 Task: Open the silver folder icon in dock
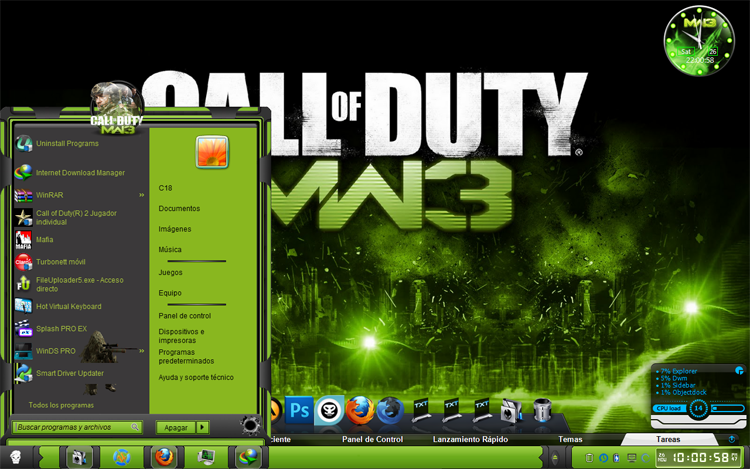click(511, 411)
